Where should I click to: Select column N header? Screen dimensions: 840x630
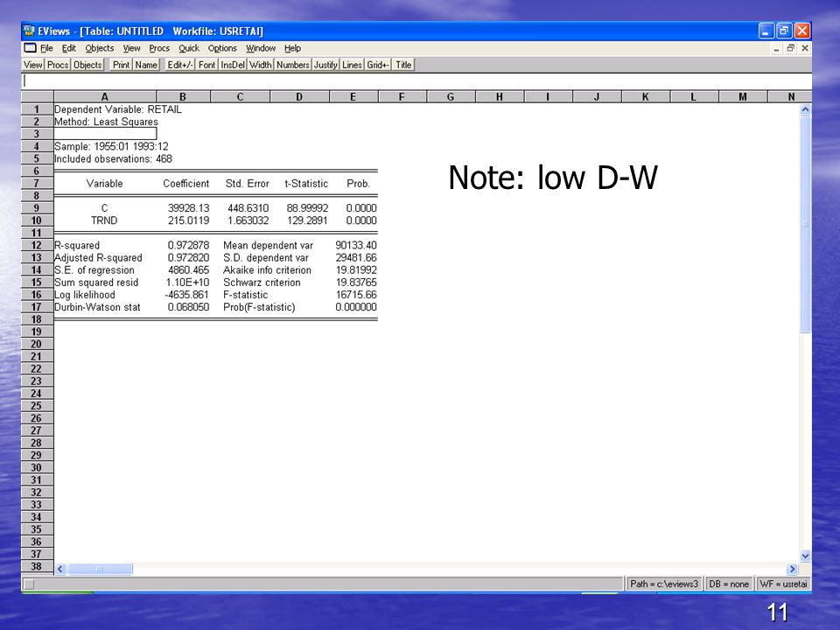(x=791, y=97)
